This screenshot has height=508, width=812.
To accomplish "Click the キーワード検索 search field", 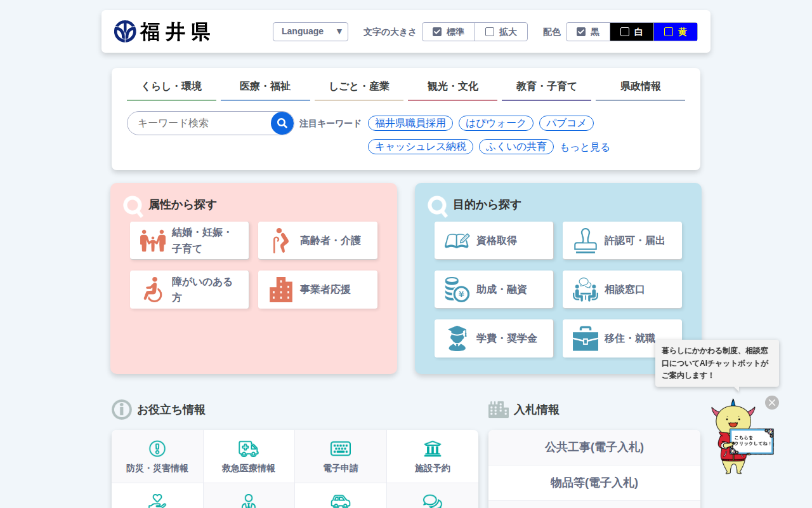I will 199,123.
